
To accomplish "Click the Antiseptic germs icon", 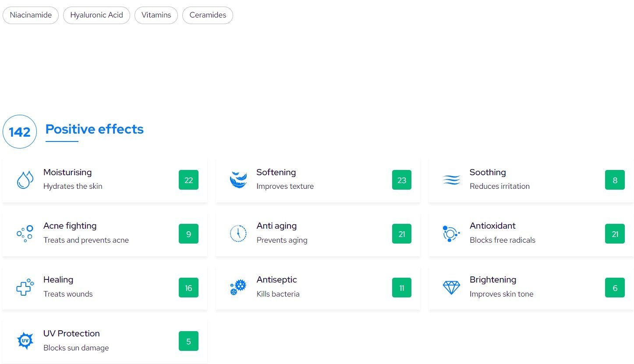I will click(238, 288).
